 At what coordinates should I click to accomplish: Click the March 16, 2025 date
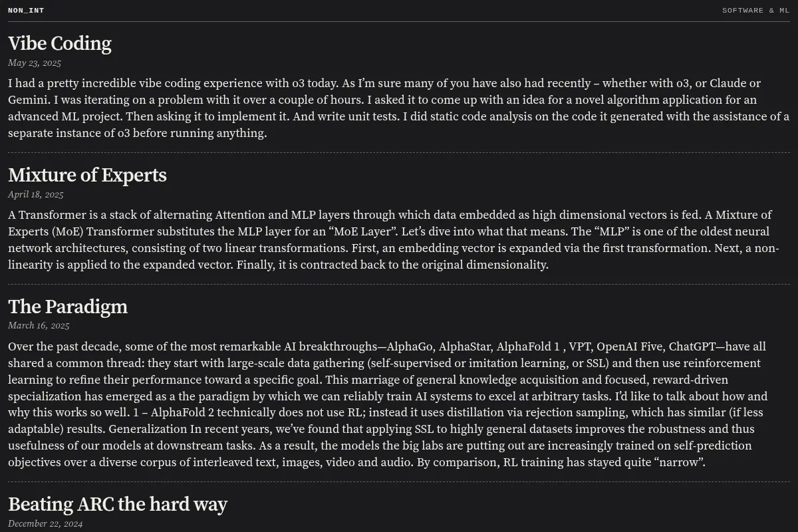pyautogui.click(x=39, y=326)
